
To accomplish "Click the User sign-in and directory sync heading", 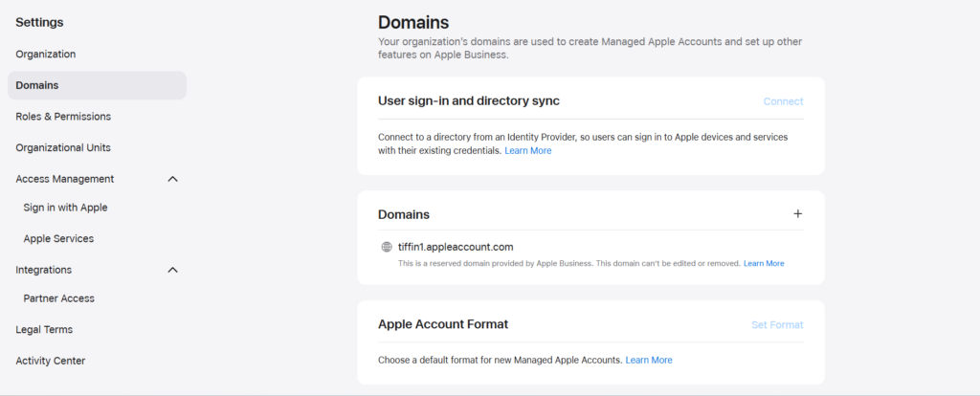I will click(469, 100).
